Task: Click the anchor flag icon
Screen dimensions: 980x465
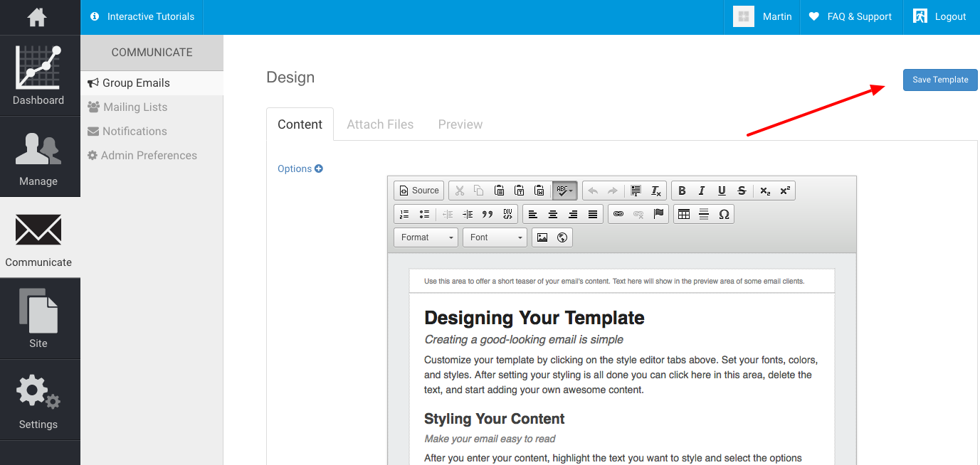Action: (658, 214)
